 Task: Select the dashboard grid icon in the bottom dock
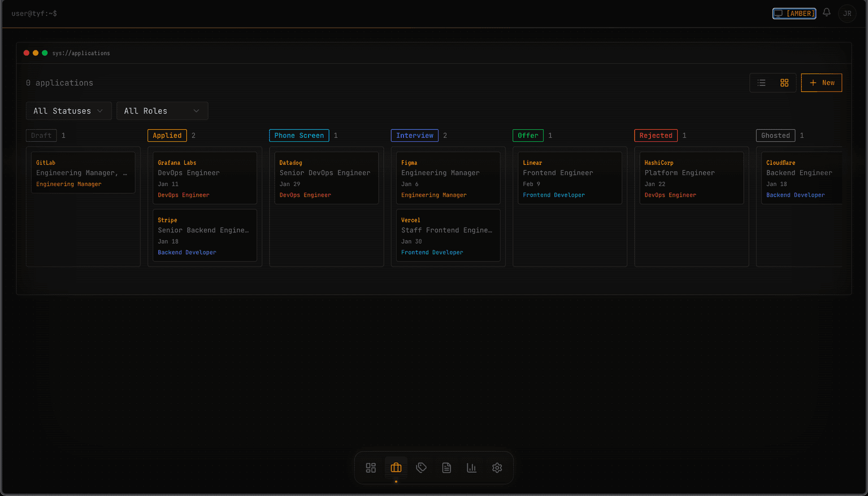pos(371,468)
